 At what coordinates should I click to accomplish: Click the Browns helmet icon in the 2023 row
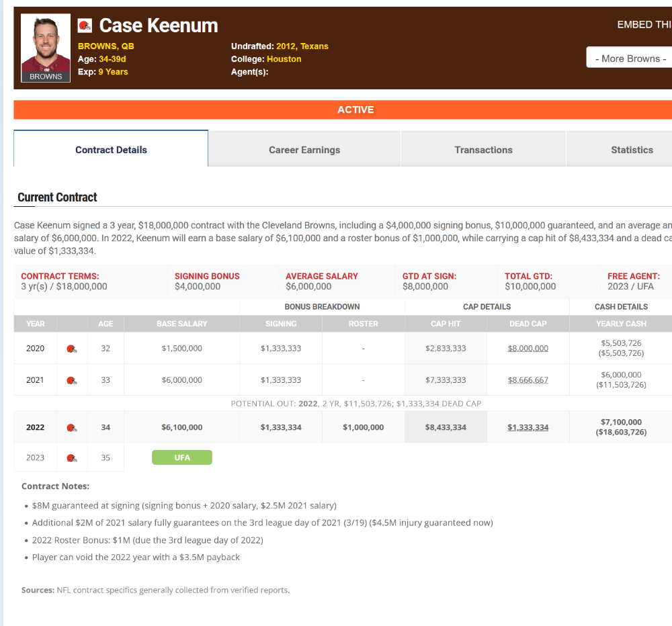click(x=72, y=458)
